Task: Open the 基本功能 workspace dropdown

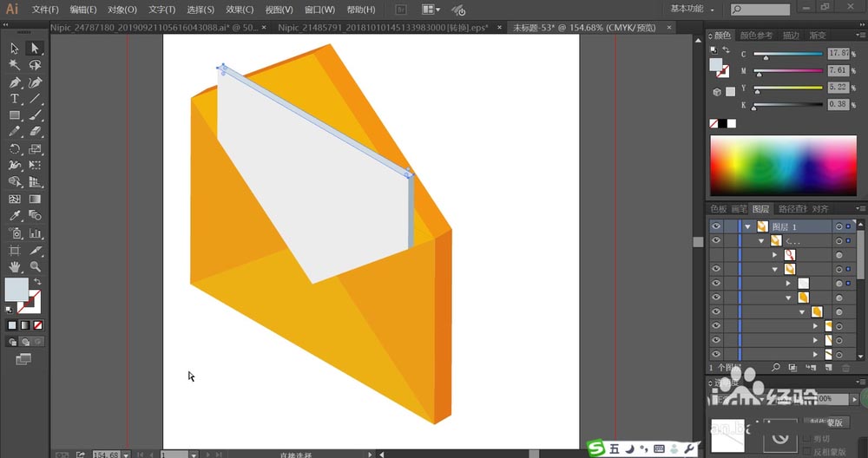Action: (x=692, y=9)
